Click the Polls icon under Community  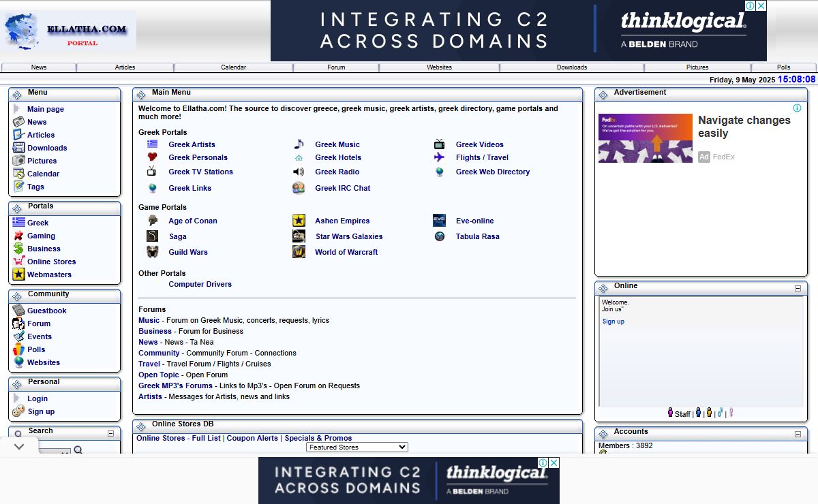point(18,349)
